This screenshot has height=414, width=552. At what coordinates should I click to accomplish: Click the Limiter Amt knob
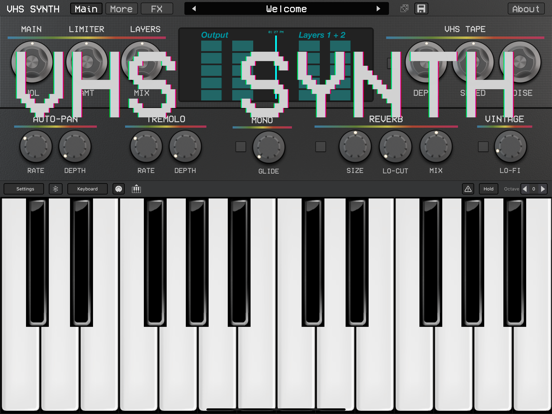pos(87,62)
